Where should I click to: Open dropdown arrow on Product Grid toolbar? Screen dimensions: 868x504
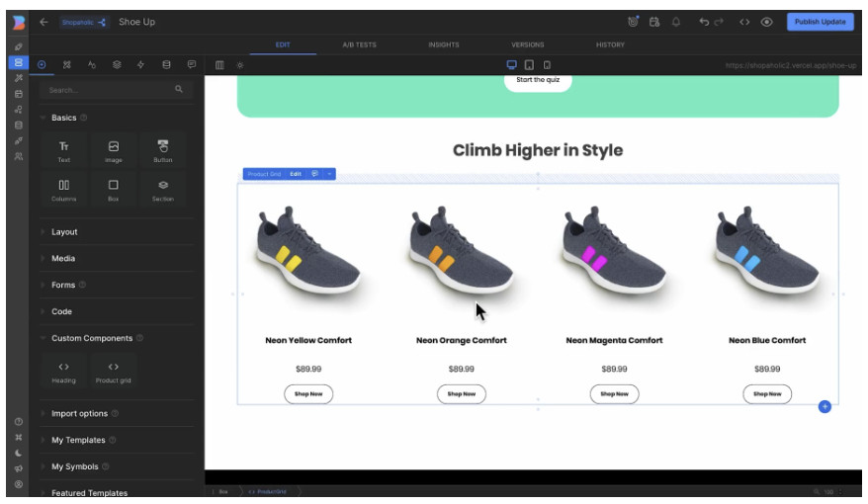pyautogui.click(x=329, y=174)
